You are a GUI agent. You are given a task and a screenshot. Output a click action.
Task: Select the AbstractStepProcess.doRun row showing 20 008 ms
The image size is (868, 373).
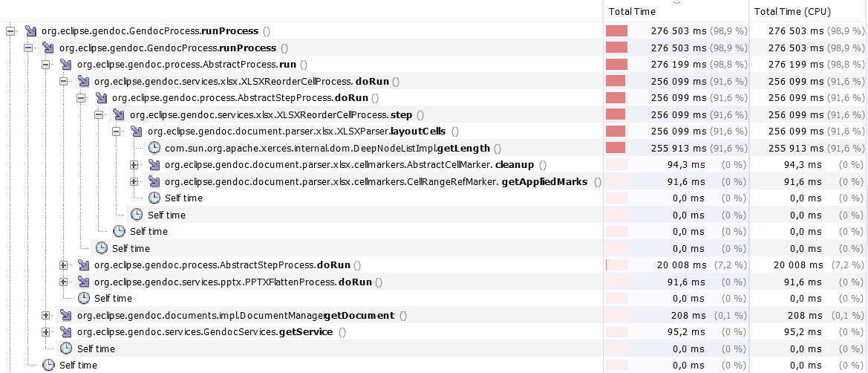[222, 265]
